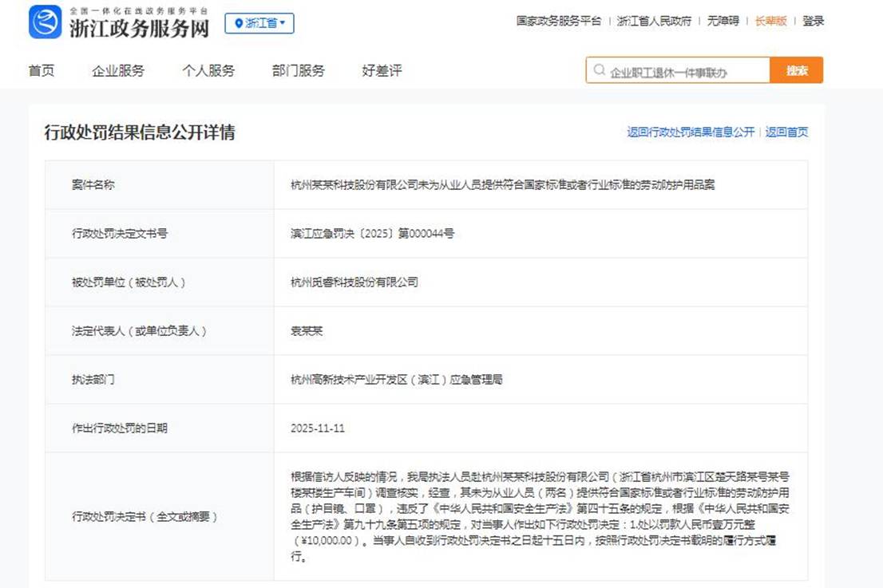Select 首页 in the navigation bar
This screenshot has height=588, width=883.
(42, 71)
